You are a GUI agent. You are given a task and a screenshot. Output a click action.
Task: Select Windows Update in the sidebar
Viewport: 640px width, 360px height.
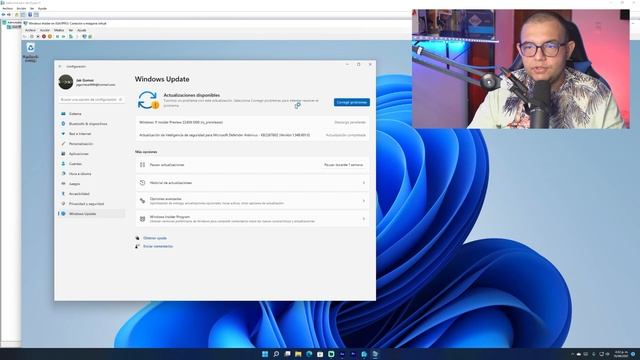91,214
